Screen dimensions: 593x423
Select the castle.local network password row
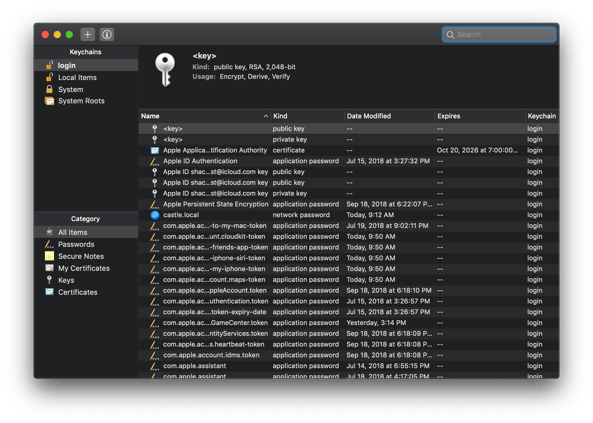tap(349, 215)
